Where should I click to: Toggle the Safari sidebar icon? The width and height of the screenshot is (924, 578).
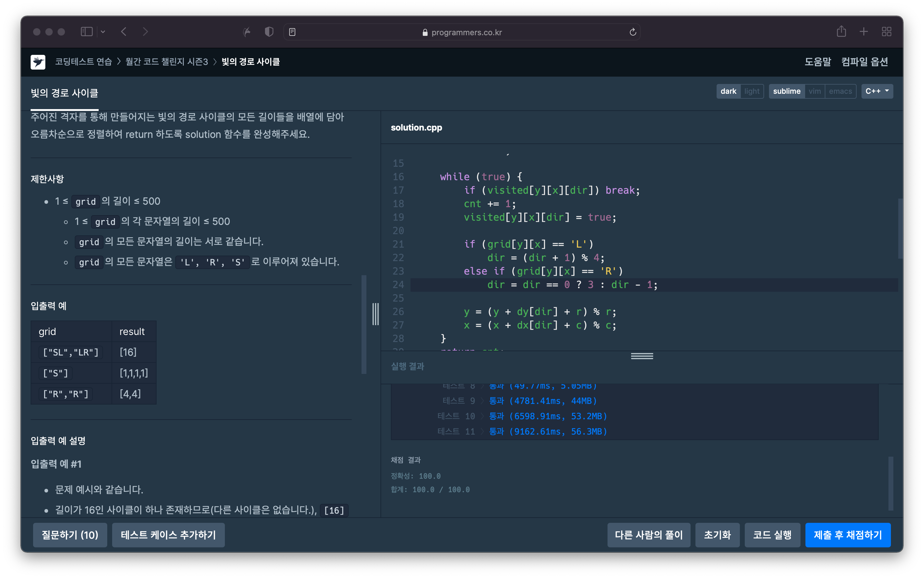point(87,32)
